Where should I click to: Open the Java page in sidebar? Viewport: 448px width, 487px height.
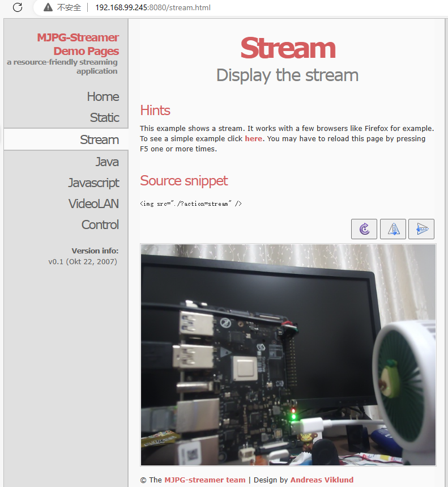107,162
